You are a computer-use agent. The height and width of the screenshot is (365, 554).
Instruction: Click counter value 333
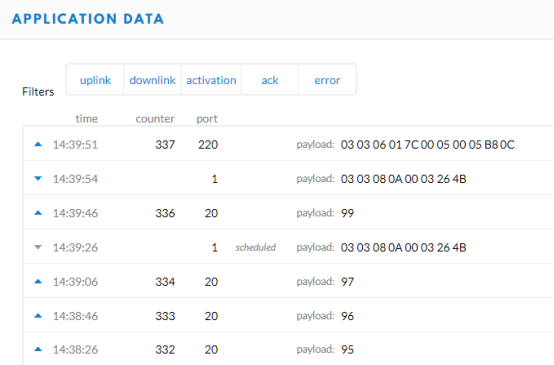165,316
